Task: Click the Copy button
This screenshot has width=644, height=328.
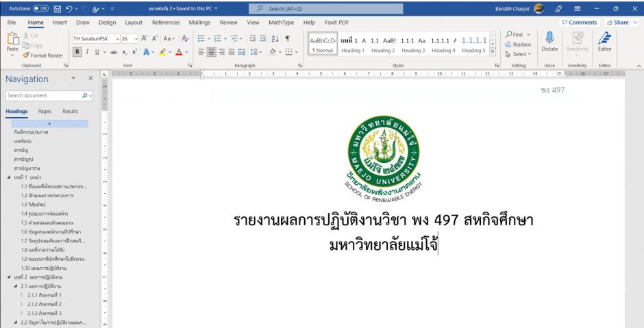Action: pos(32,46)
